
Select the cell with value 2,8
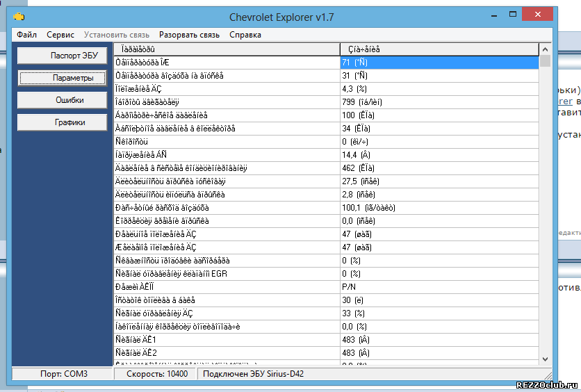pos(439,195)
